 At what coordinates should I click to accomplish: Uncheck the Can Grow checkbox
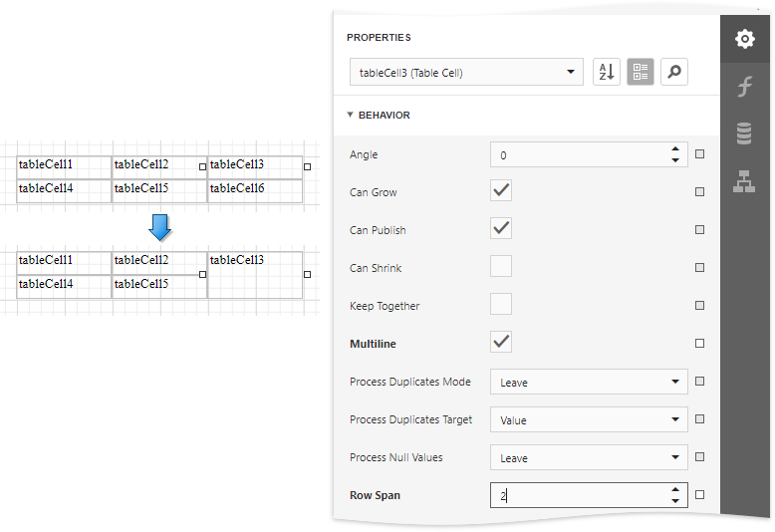[x=501, y=191]
